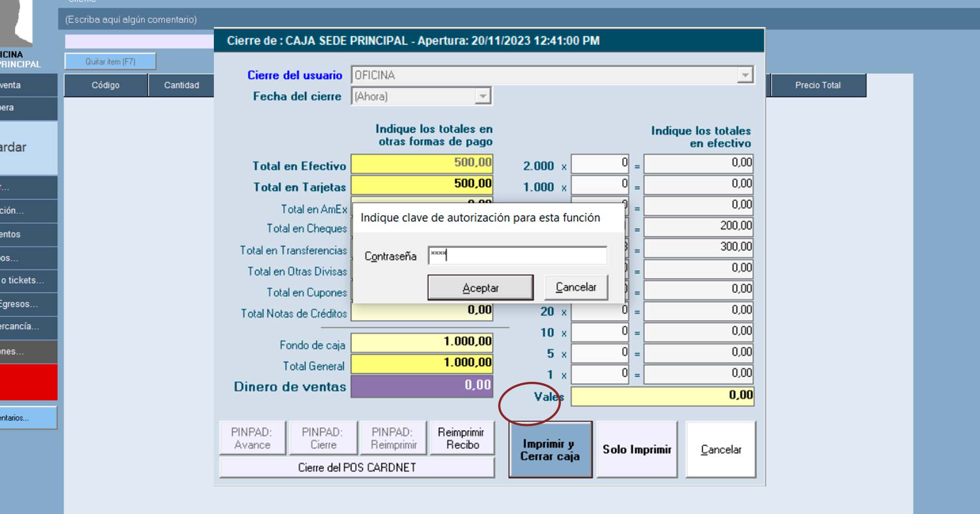The height and width of the screenshot is (514, 980).
Task: Click the Vales amount field
Action: [662, 396]
